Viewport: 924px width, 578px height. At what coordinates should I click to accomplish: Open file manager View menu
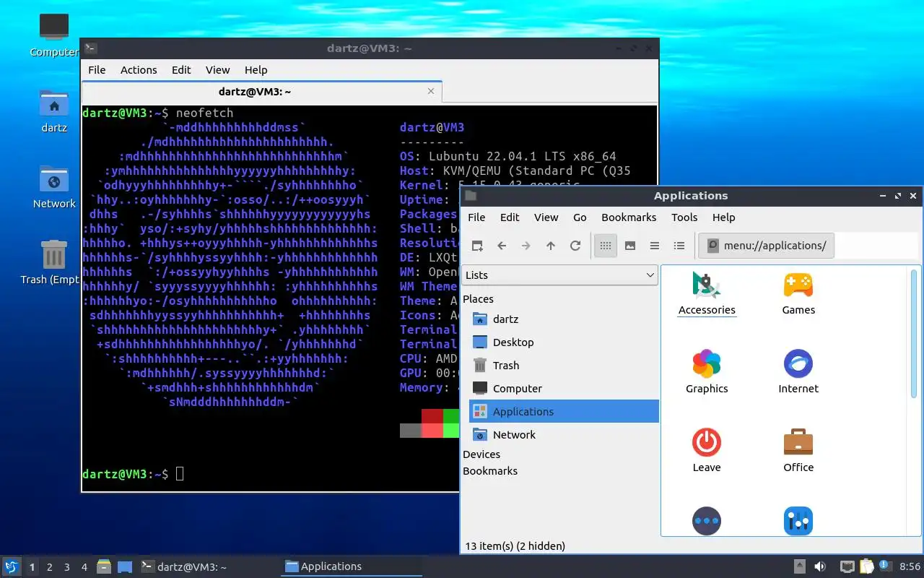(x=546, y=217)
